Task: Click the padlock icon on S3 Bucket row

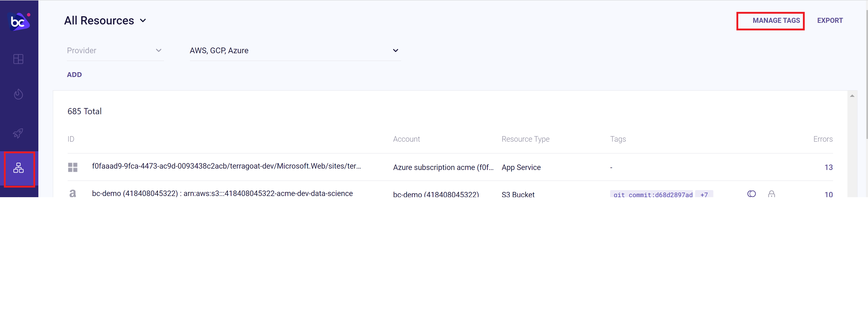Action: click(x=771, y=194)
